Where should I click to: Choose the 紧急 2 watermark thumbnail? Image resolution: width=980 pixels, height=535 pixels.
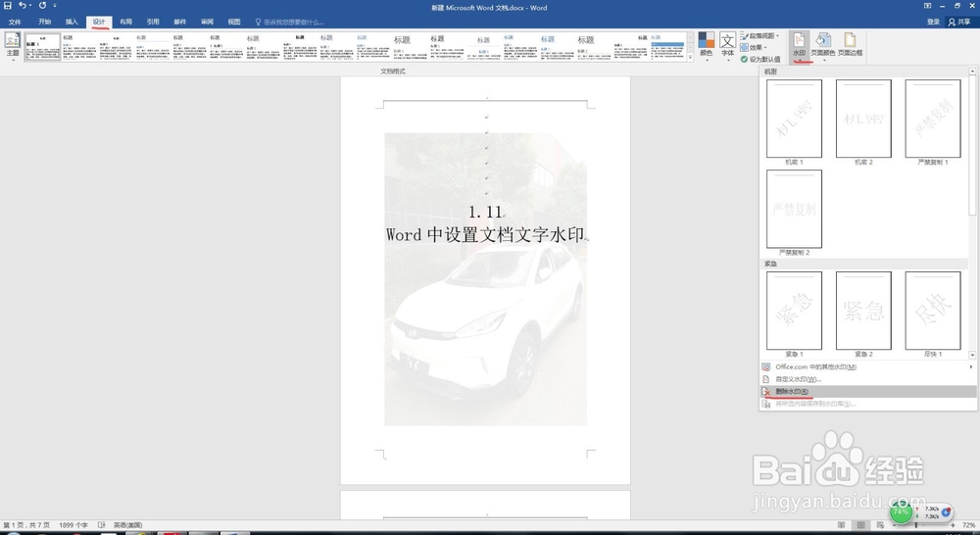click(863, 311)
